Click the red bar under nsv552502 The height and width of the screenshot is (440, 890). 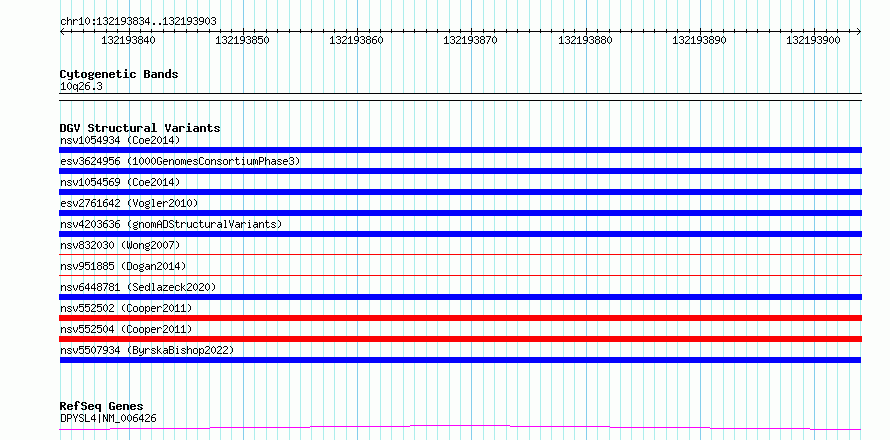460,318
